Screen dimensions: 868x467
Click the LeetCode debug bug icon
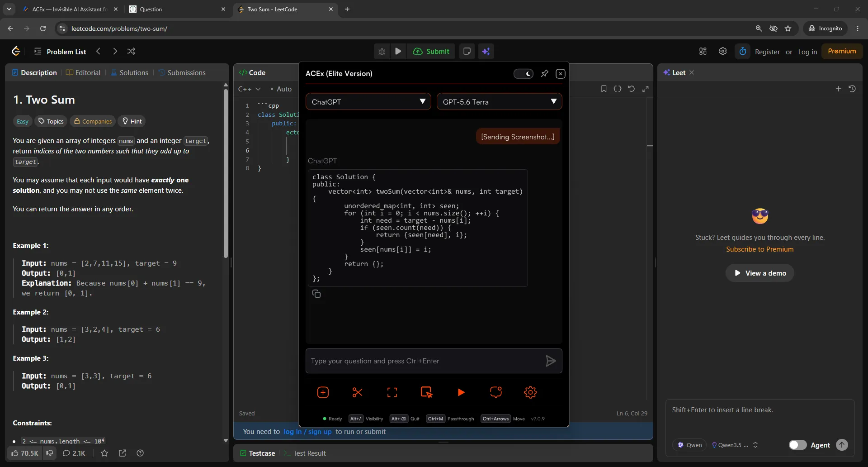pos(382,51)
